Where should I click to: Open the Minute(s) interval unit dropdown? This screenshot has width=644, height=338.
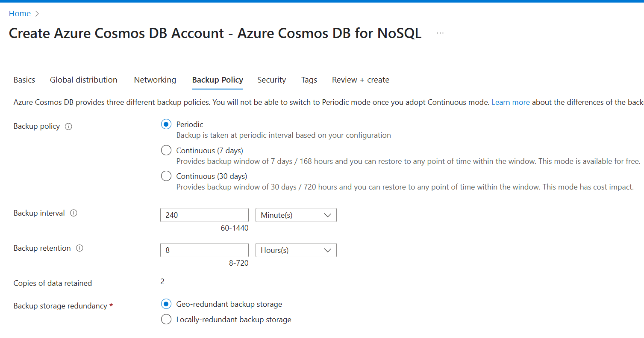tap(296, 215)
